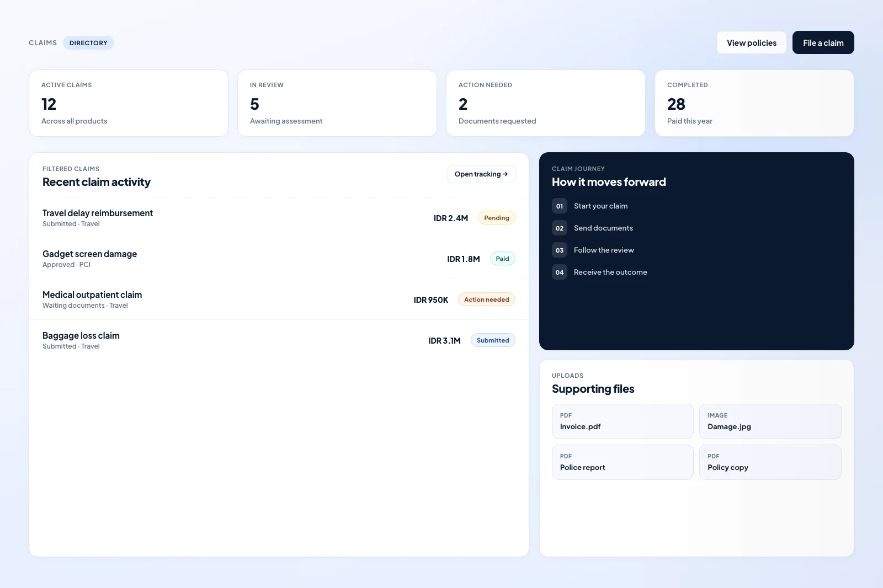The height and width of the screenshot is (588, 883).
Task: Click the Supporting files heading
Action: coord(593,389)
